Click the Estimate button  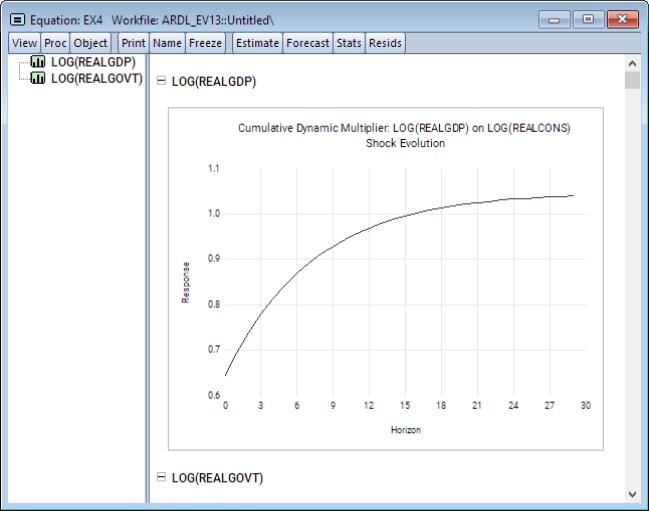click(257, 43)
